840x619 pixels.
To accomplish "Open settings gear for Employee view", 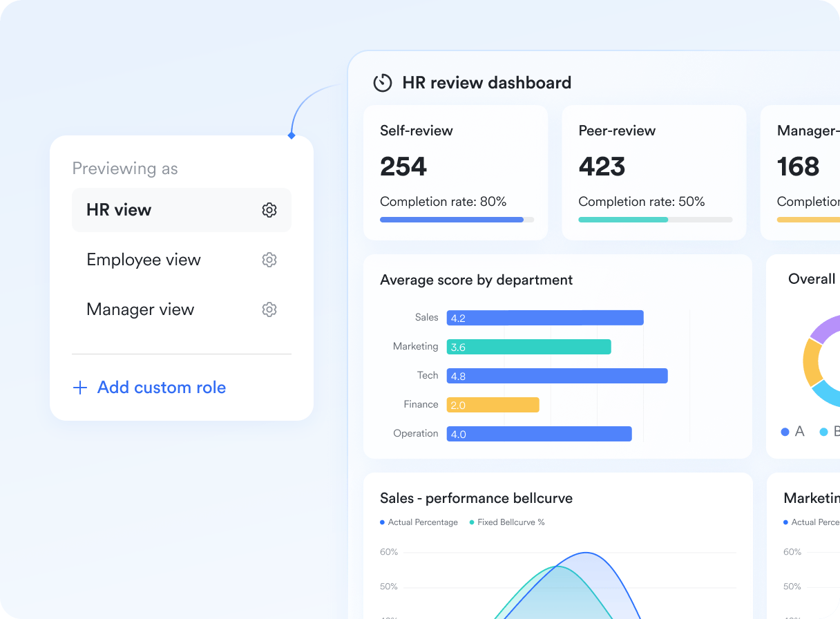I will pyautogui.click(x=269, y=260).
